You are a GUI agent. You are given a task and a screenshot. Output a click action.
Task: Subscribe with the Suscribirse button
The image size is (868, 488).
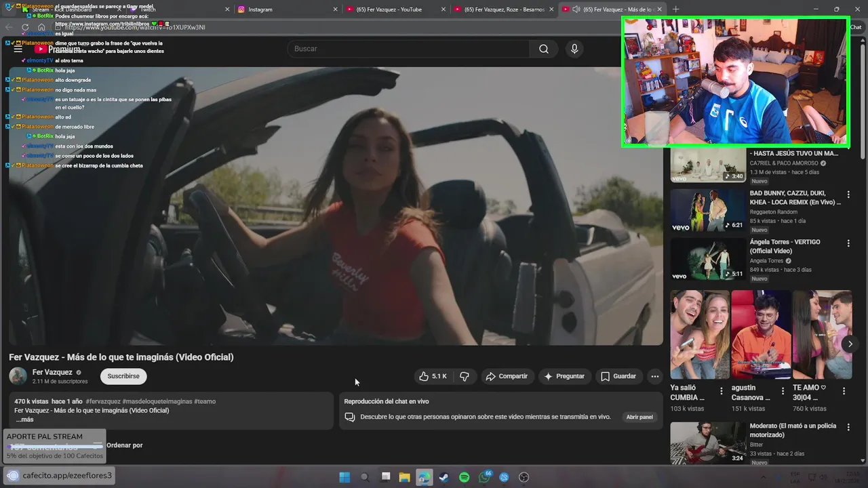tap(123, 376)
